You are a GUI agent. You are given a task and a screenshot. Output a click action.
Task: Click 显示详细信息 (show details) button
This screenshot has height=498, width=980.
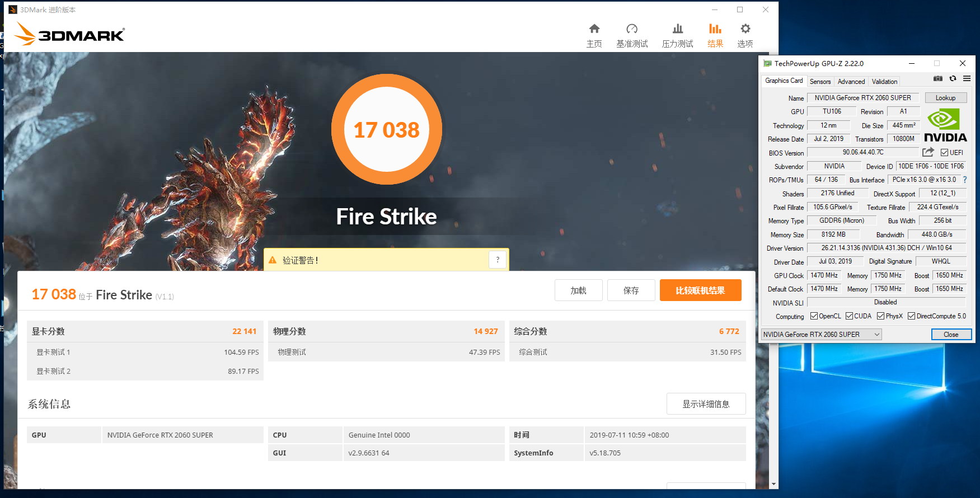click(706, 404)
